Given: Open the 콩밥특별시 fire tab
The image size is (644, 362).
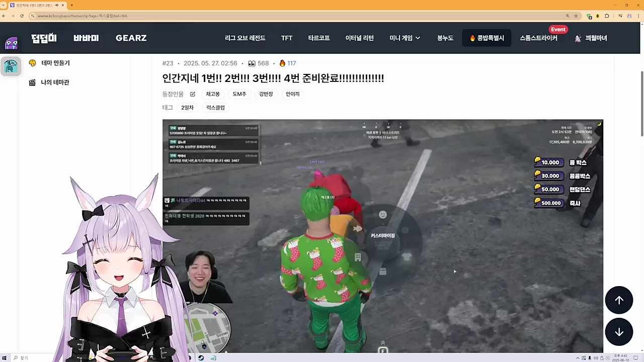Looking at the screenshot, I should tap(487, 38).
